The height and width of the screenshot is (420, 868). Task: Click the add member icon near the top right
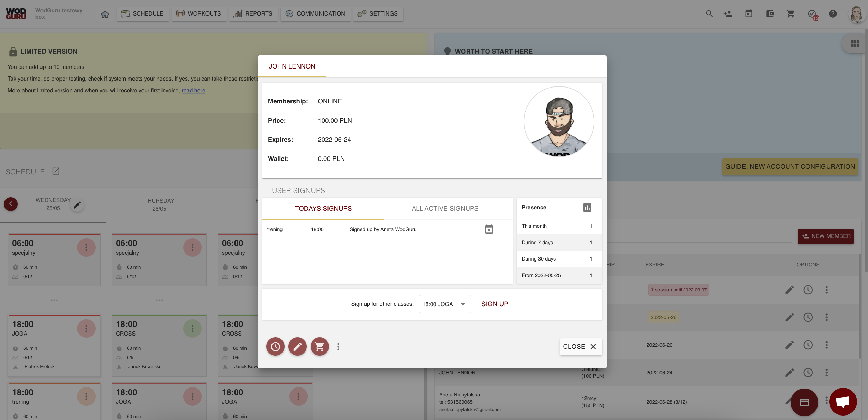(728, 13)
